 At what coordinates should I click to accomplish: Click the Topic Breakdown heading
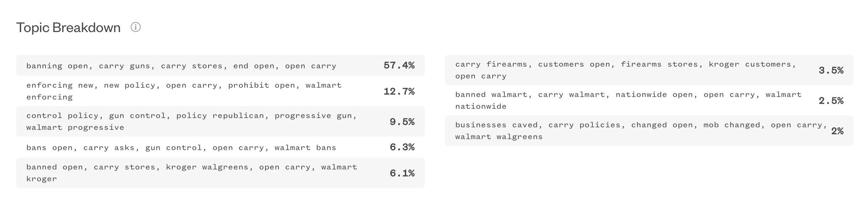pos(68,28)
